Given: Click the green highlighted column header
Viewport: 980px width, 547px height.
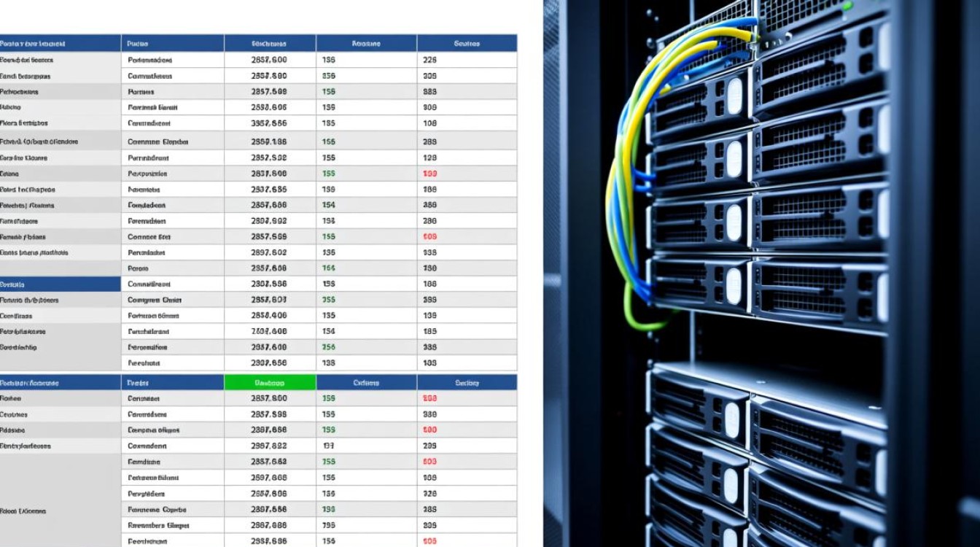Looking at the screenshot, I should click(270, 383).
